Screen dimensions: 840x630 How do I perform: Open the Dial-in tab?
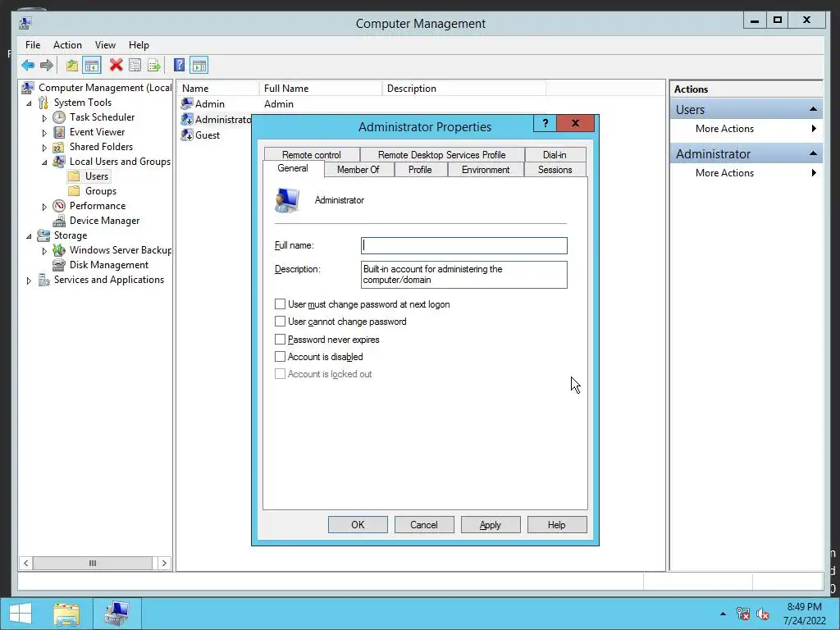[555, 155]
